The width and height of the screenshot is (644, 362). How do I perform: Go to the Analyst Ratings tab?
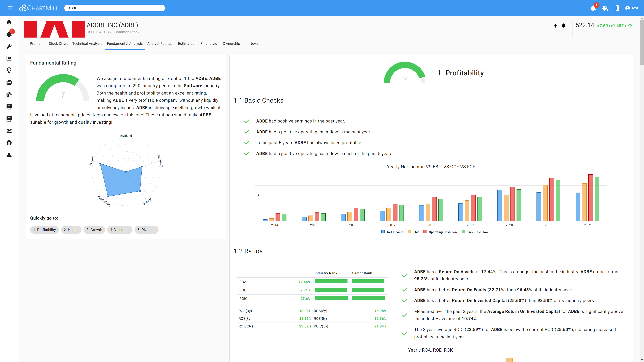160,43
